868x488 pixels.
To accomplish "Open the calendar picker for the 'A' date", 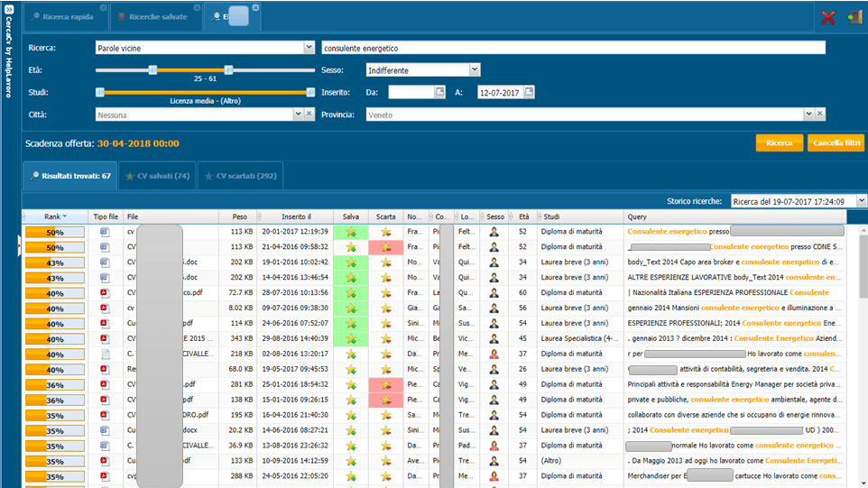I will point(529,92).
